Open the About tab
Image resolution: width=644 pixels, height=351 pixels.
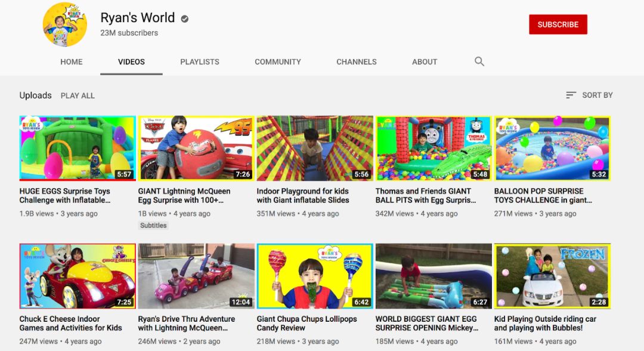pyautogui.click(x=425, y=61)
